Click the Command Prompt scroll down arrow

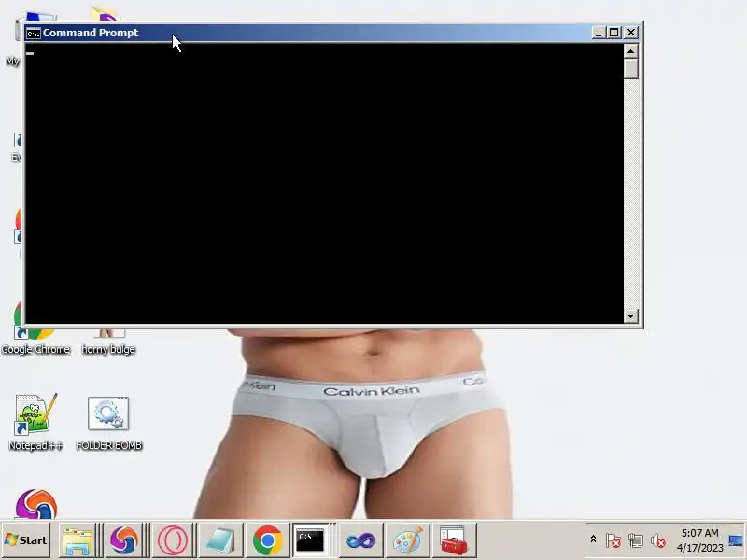(631, 315)
